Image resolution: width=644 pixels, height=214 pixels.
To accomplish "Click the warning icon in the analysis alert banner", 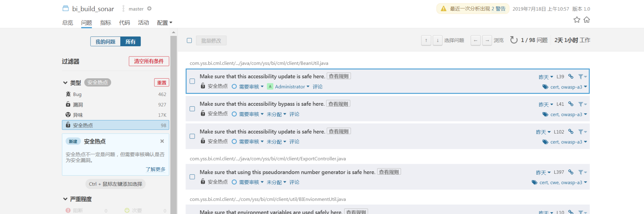I will coord(443,9).
